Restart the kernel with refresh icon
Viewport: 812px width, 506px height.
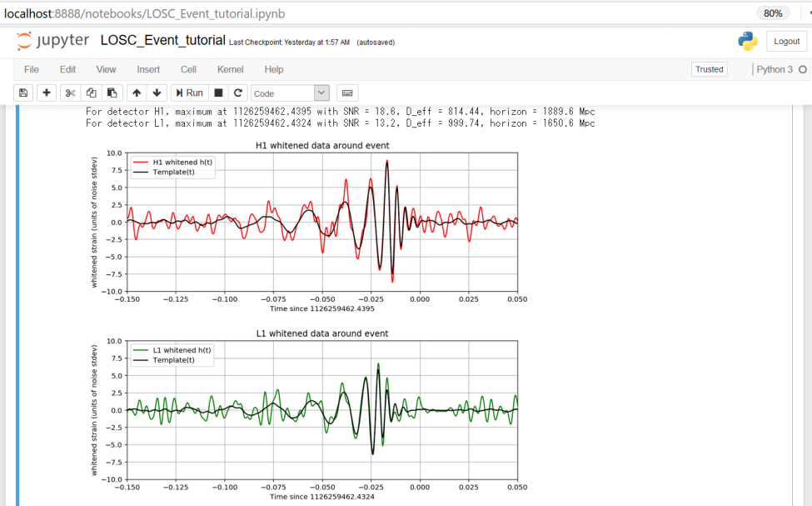pos(238,93)
